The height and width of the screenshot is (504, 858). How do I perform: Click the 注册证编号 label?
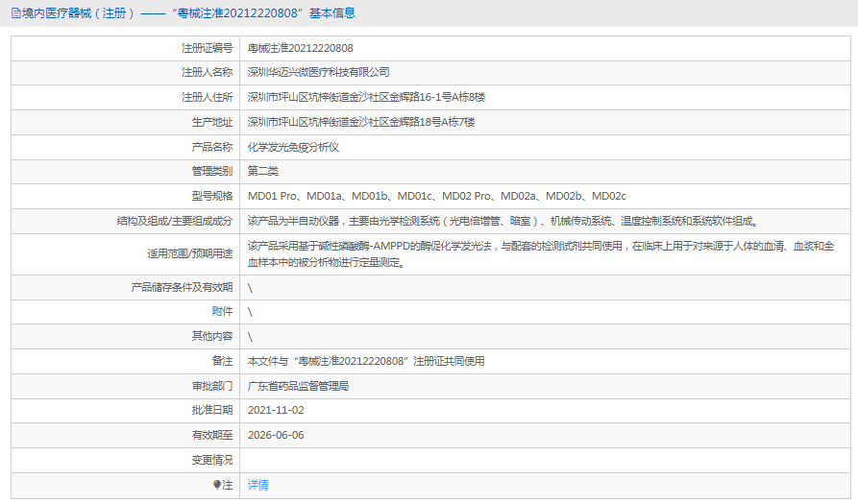coord(207,48)
